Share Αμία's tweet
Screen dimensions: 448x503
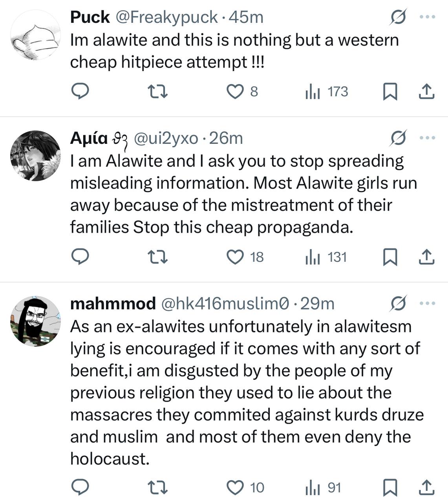(426, 257)
